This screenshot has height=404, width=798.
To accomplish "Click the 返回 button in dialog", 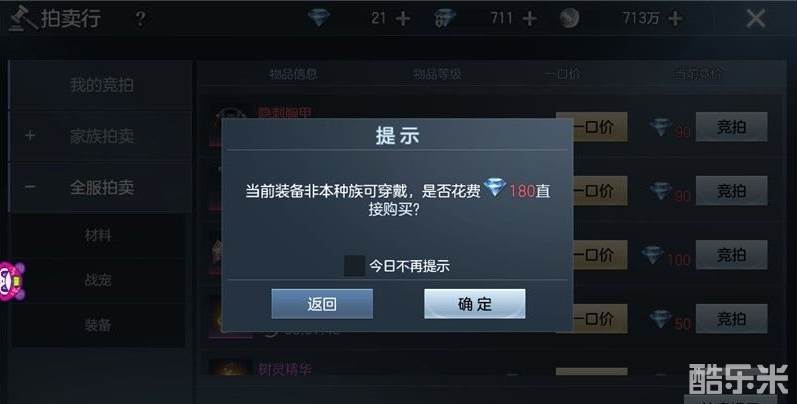I will (x=322, y=304).
